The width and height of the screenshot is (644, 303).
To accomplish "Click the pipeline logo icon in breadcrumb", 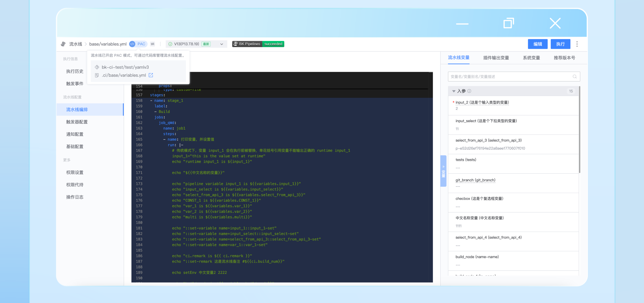I will pyautogui.click(x=63, y=44).
